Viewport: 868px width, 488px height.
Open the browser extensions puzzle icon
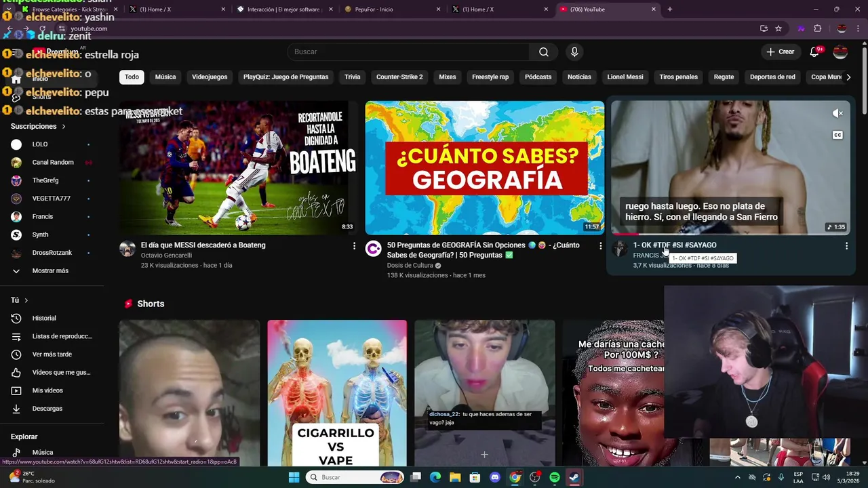point(817,28)
